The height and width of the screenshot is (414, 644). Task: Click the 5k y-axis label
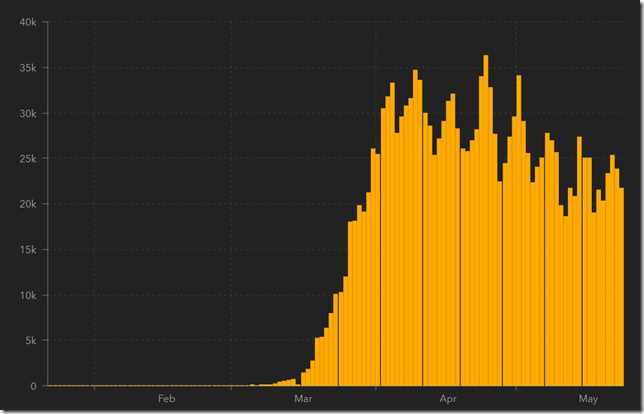click(31, 340)
